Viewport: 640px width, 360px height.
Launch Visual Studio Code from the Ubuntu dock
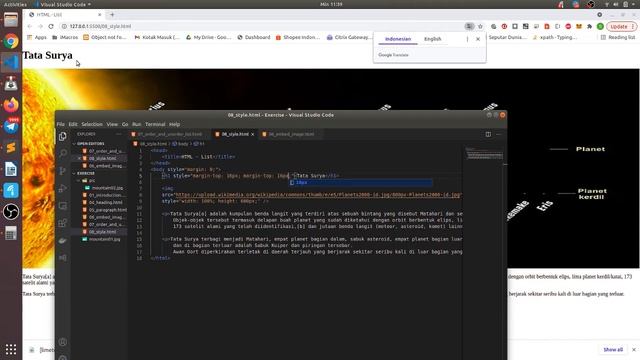pyautogui.click(x=11, y=62)
